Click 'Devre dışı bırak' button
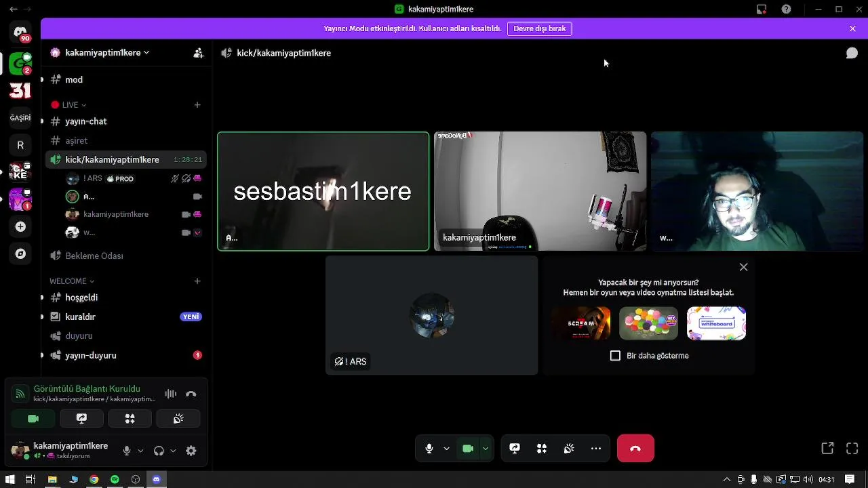This screenshot has width=868, height=488. point(540,28)
